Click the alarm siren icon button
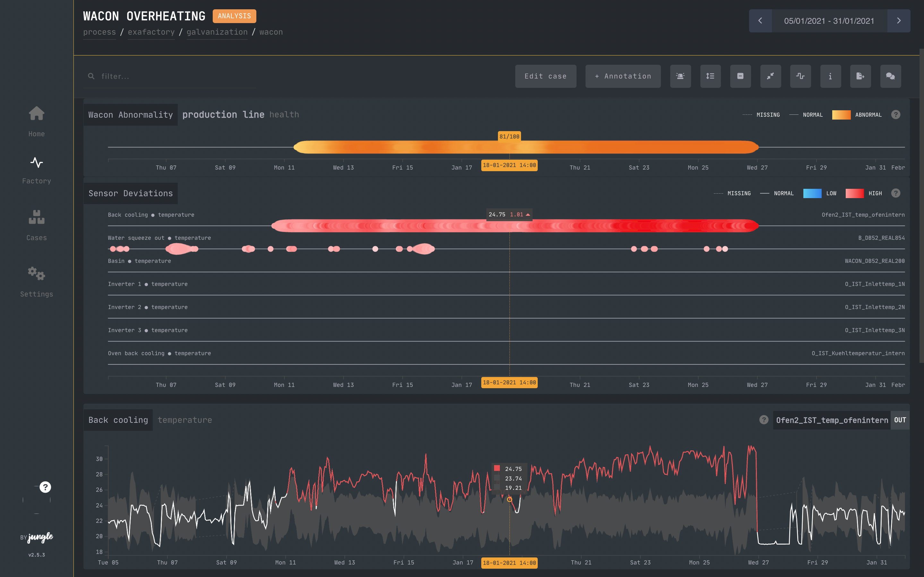The width and height of the screenshot is (924, 577). click(x=680, y=76)
